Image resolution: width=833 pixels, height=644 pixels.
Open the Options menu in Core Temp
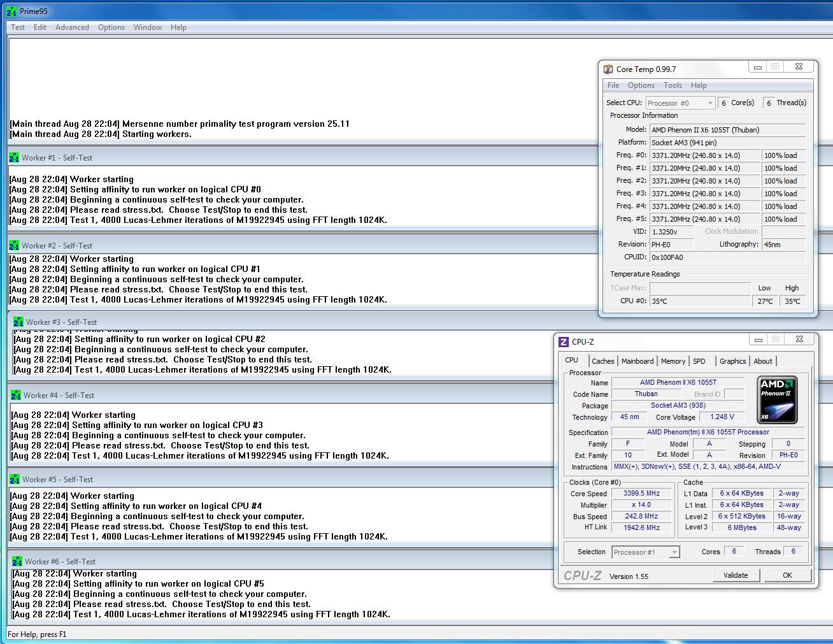tap(641, 85)
